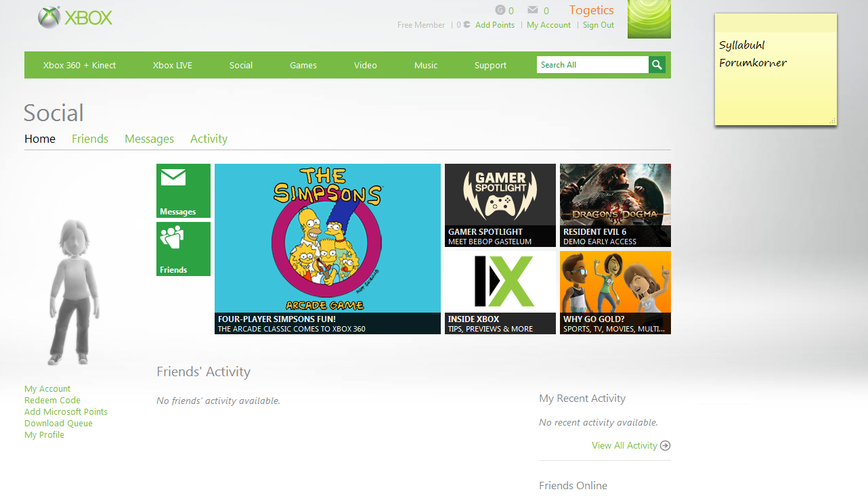Click the Sign Out link
Image resolution: width=868 pixels, height=498 pixels.
point(599,25)
